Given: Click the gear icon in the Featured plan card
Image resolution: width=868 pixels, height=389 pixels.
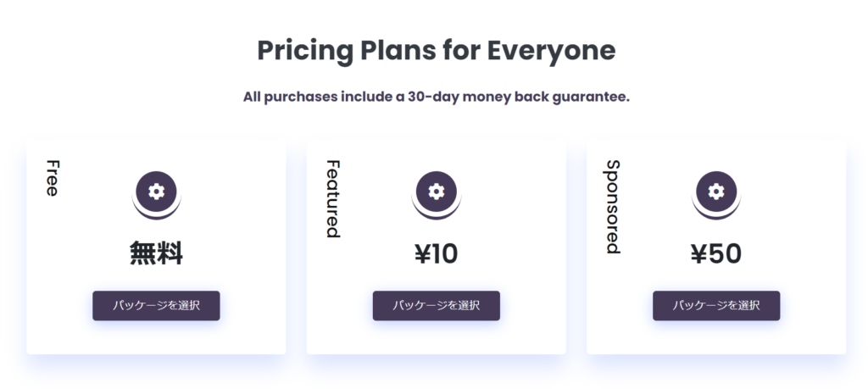Looking at the screenshot, I should [437, 192].
